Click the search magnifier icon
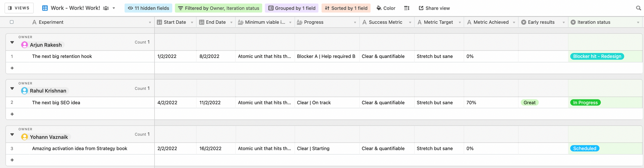644x168 pixels. pos(638,8)
